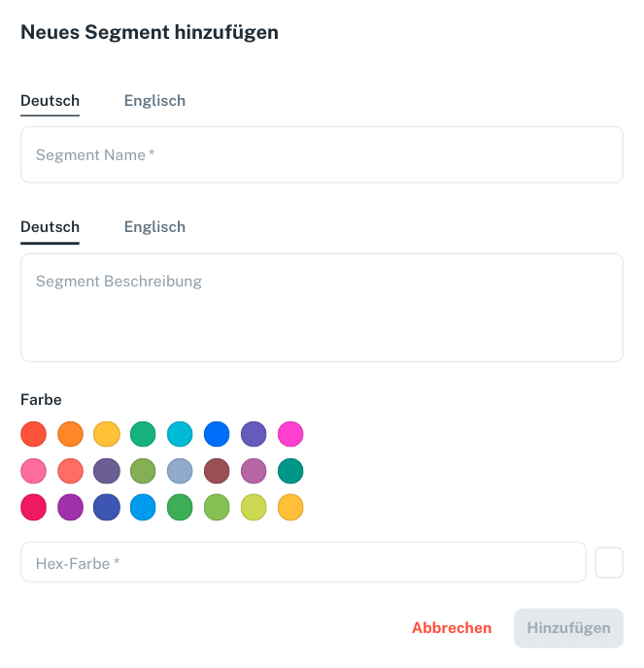Select Deutsch tab above Segment Name field

tap(50, 101)
